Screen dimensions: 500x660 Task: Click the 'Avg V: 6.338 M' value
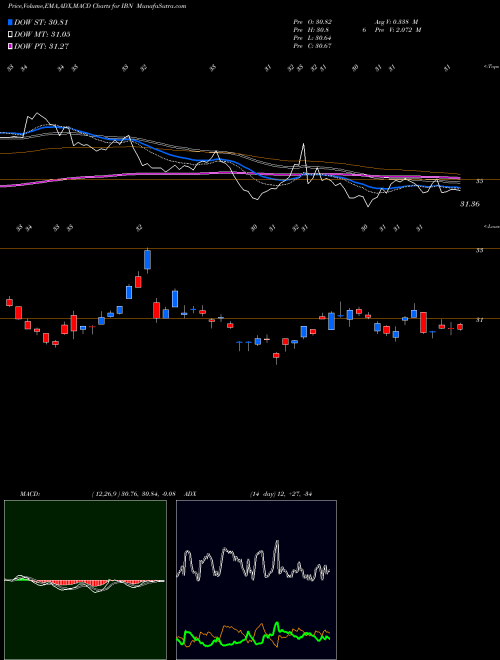point(396,22)
